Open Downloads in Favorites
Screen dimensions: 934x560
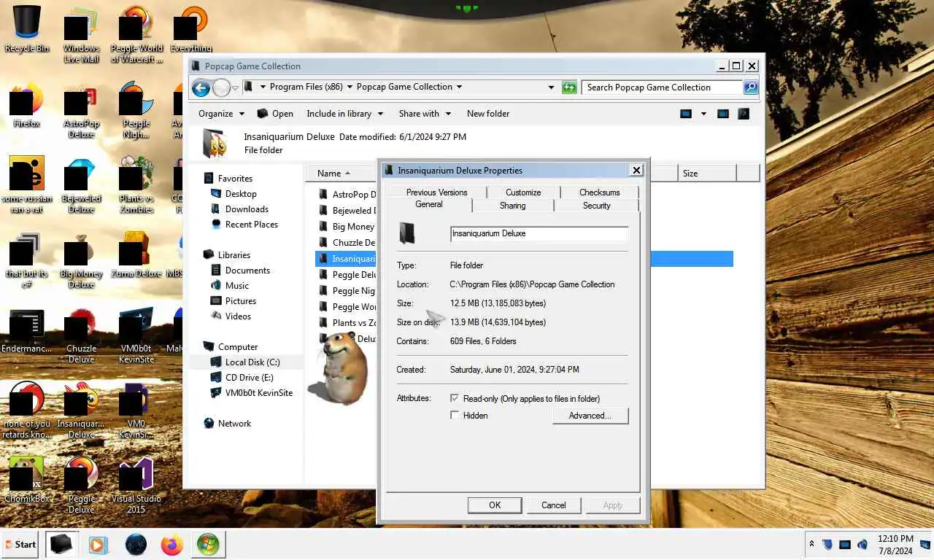point(247,209)
